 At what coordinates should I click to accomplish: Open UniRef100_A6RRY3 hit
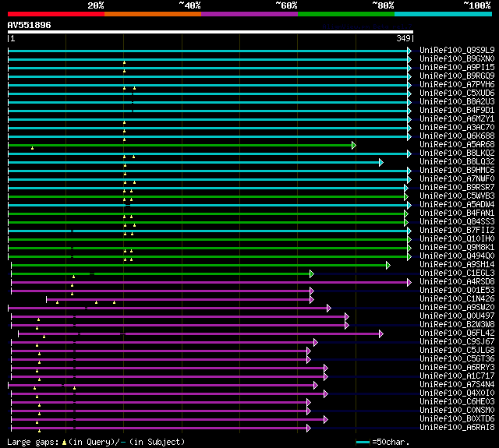click(x=457, y=368)
